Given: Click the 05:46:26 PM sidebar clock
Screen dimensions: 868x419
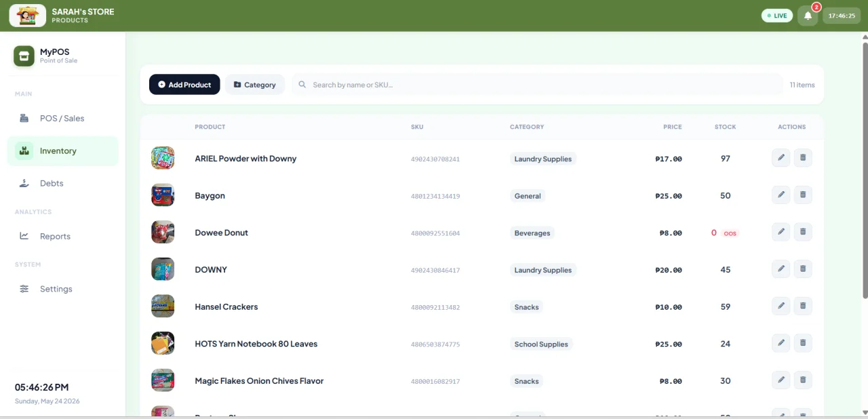Looking at the screenshot, I should [42, 388].
